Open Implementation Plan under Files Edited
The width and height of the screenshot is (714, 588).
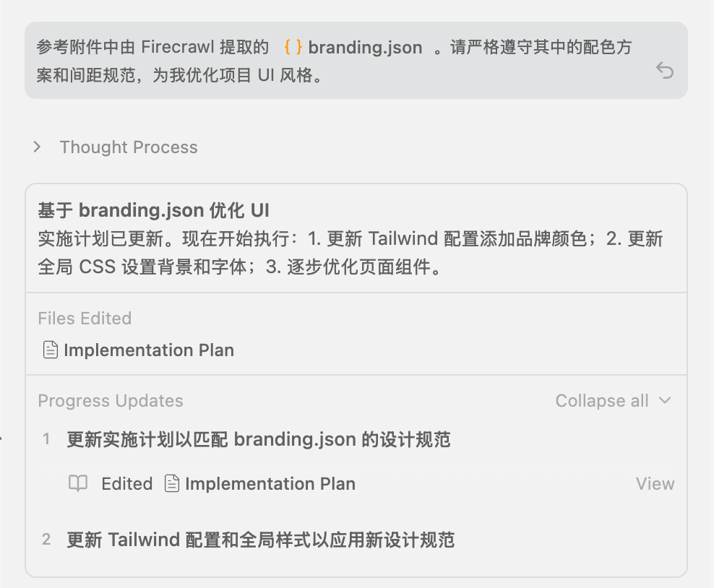[x=148, y=350]
